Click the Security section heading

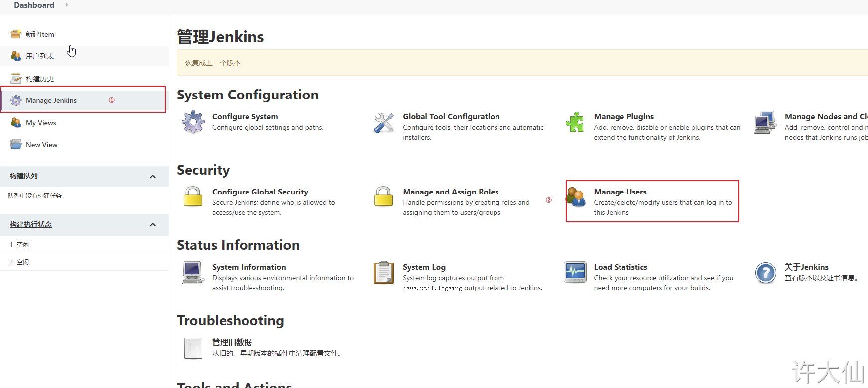(203, 170)
